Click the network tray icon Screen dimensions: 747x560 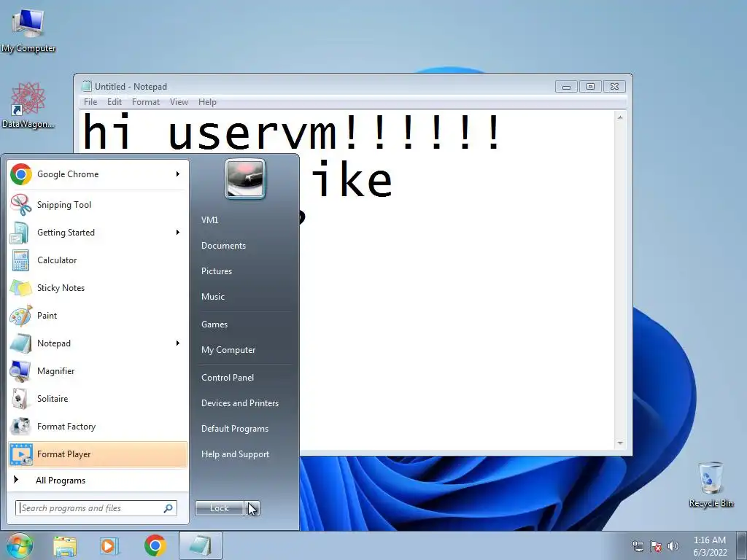[x=638, y=546]
